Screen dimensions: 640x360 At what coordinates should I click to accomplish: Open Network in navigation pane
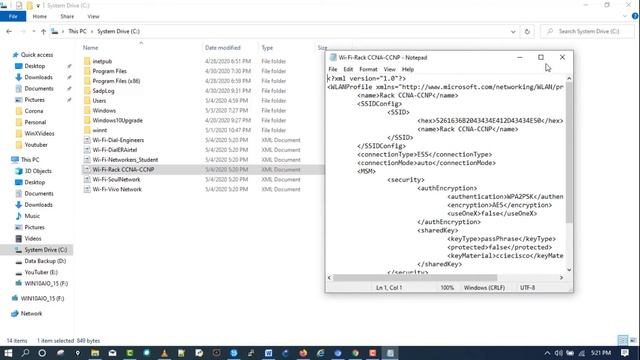click(31, 313)
